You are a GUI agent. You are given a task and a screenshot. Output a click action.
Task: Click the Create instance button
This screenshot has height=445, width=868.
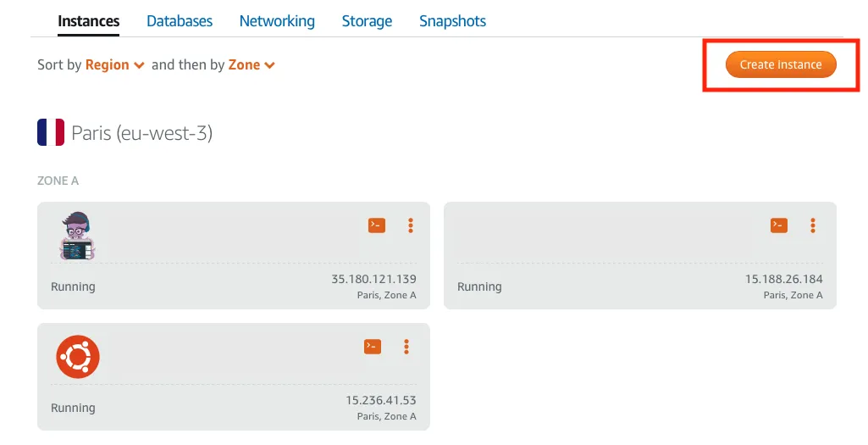pyautogui.click(x=781, y=64)
